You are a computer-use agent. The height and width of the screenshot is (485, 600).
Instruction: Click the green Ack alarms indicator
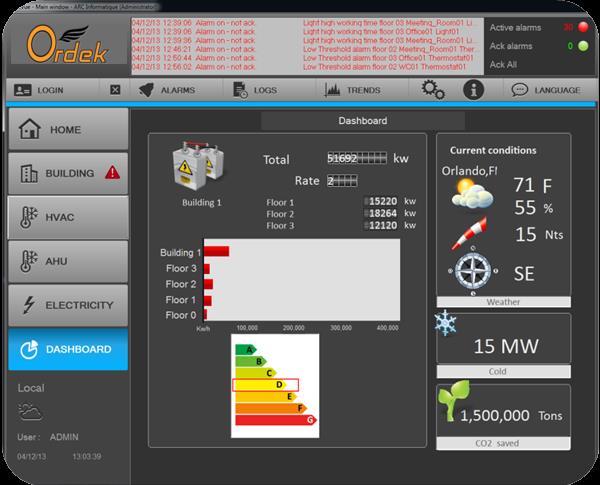pos(569,46)
